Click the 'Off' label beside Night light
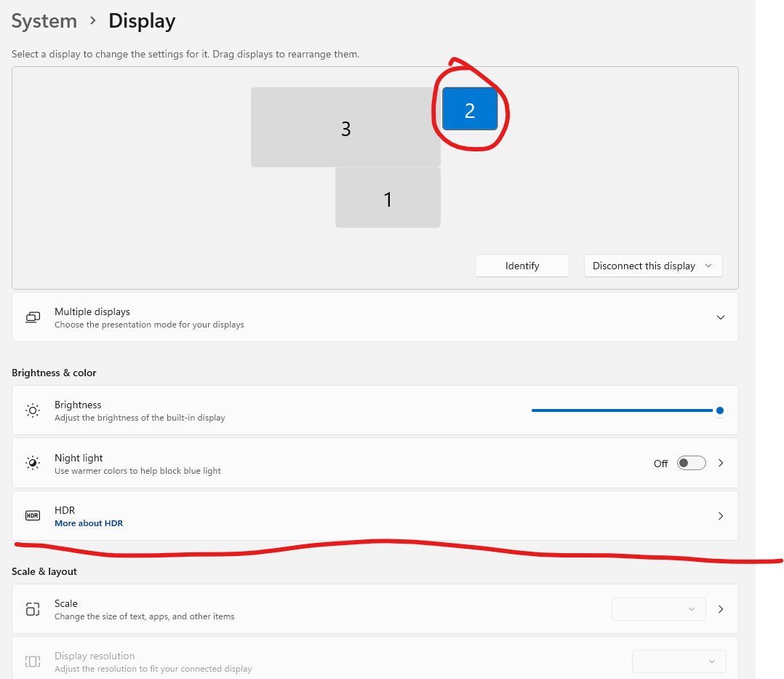This screenshot has width=784, height=679. point(660,464)
